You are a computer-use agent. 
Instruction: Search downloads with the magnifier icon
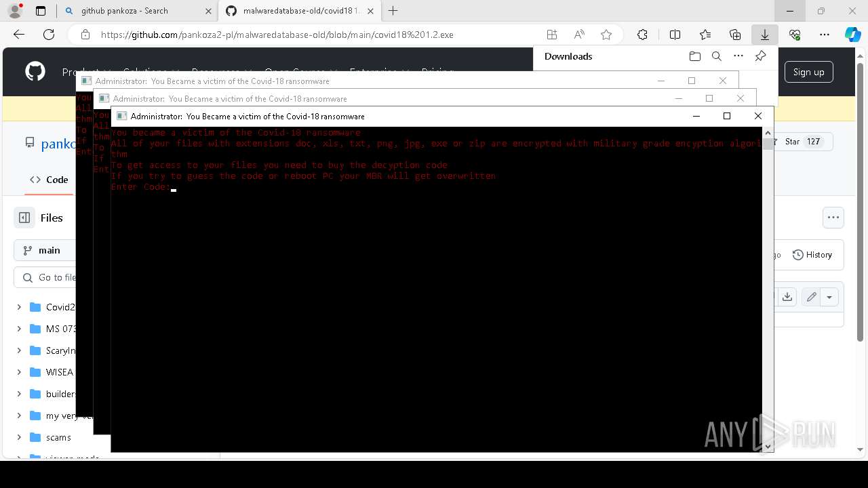click(717, 56)
